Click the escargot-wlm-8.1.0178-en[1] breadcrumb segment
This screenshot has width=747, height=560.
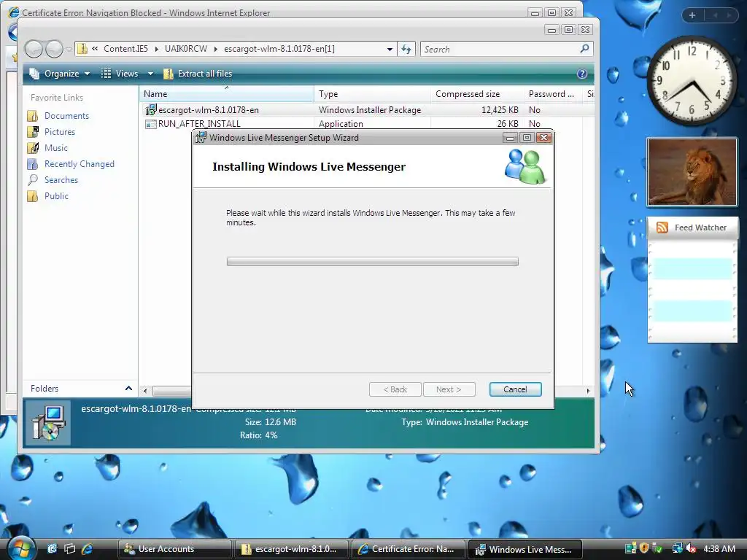[x=279, y=49]
